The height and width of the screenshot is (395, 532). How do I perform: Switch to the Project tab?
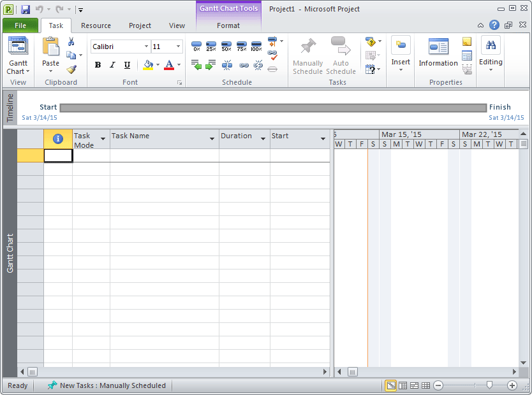click(140, 25)
